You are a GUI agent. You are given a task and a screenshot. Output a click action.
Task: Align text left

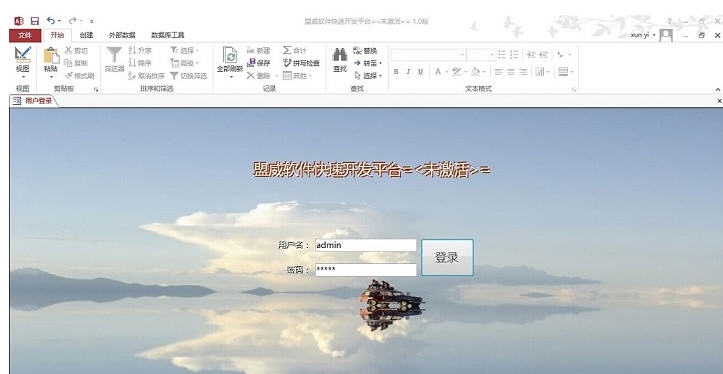[498, 72]
